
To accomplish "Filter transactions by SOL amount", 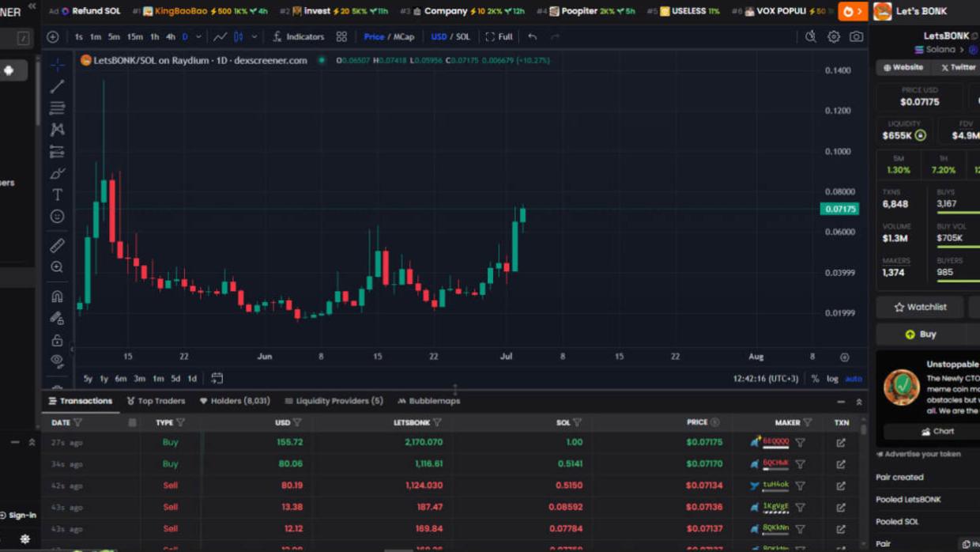I will pyautogui.click(x=577, y=423).
